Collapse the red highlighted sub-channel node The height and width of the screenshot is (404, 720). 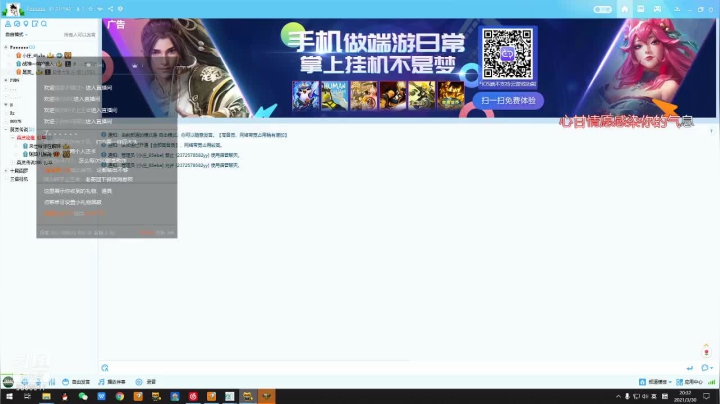click(12, 138)
